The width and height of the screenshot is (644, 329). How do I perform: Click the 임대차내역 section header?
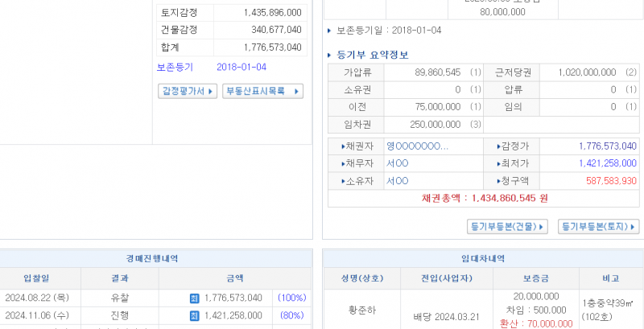[482, 258]
